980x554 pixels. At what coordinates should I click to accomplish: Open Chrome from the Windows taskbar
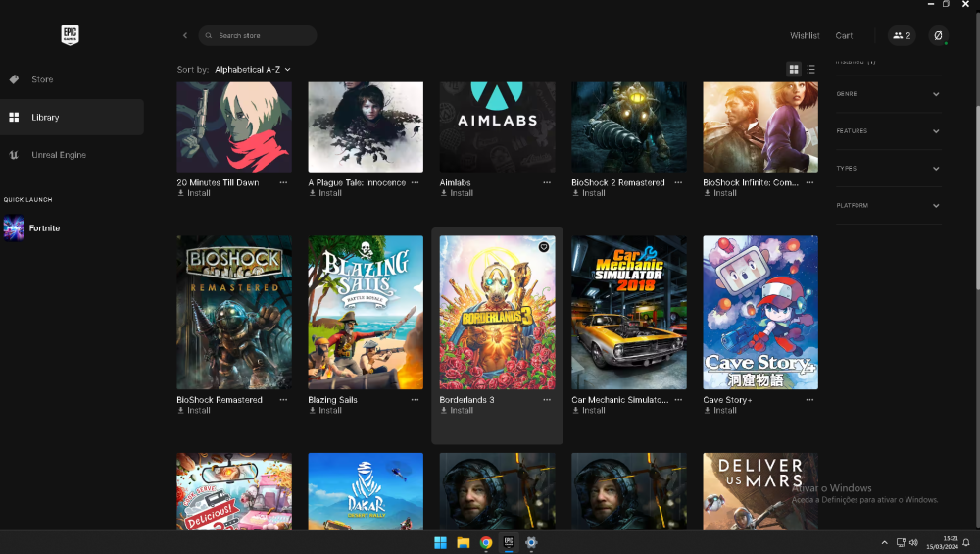(486, 543)
